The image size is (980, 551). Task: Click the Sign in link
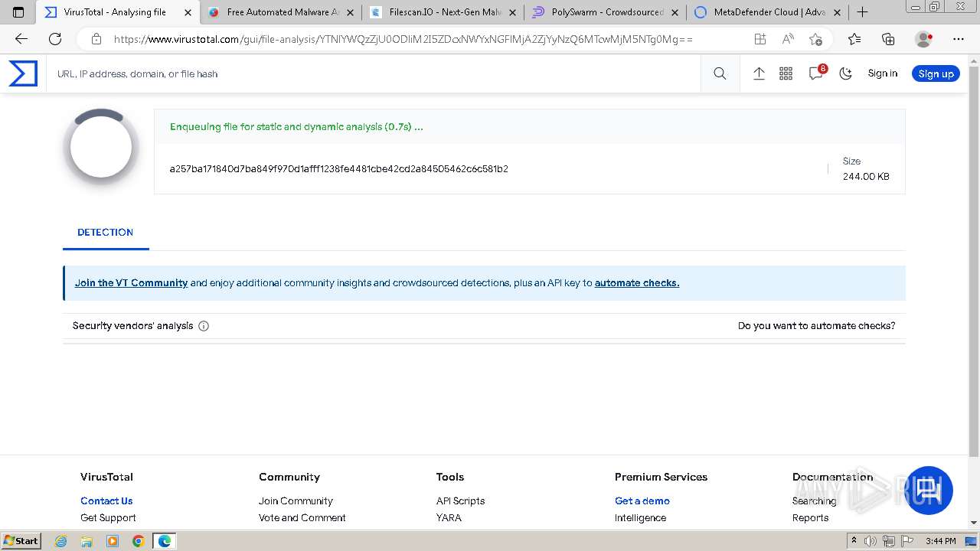tap(882, 73)
